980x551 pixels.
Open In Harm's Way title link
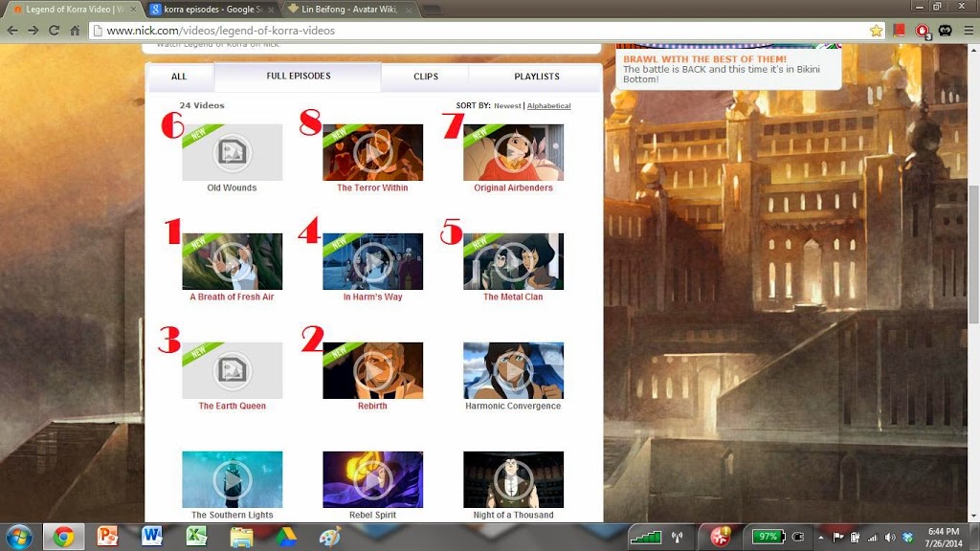pyautogui.click(x=372, y=297)
